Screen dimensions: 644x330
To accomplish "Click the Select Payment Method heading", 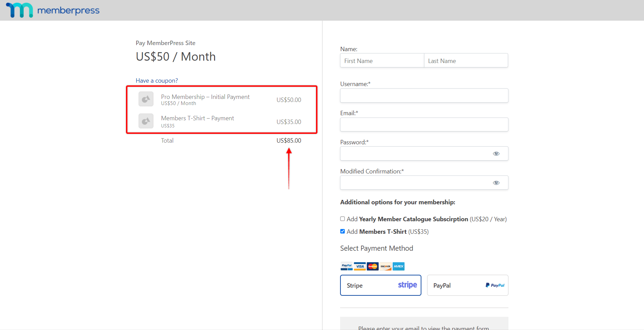I will (376, 248).
